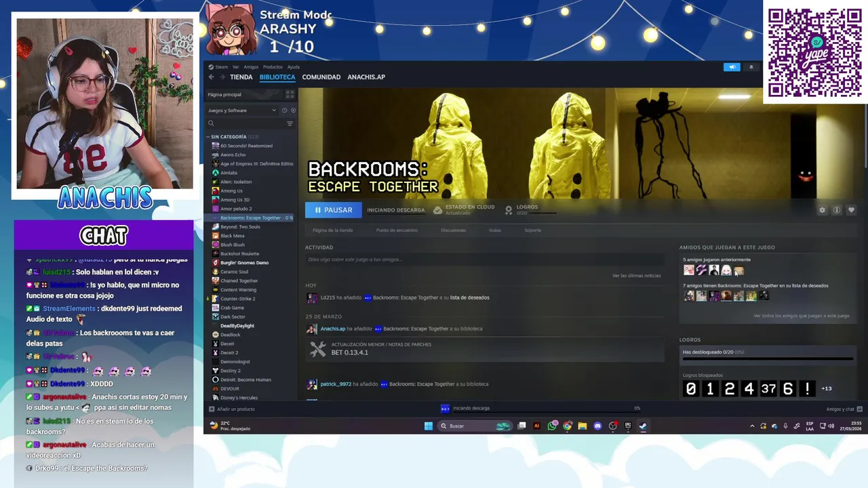Click the cloud status icon

[x=437, y=210]
